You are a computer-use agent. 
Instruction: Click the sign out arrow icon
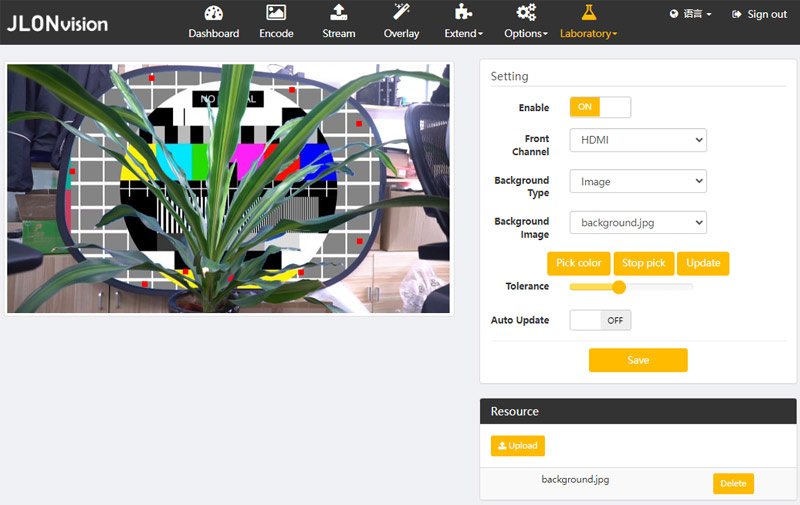pos(736,14)
